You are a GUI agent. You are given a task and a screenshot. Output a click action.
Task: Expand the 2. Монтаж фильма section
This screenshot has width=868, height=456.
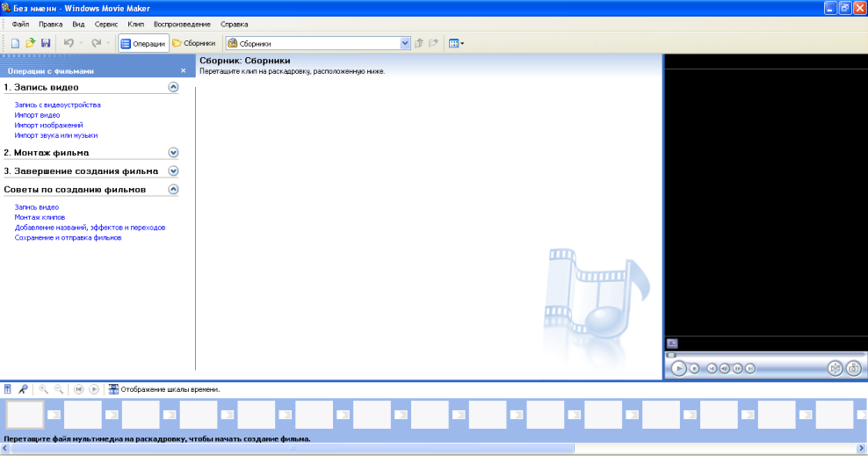coord(173,152)
